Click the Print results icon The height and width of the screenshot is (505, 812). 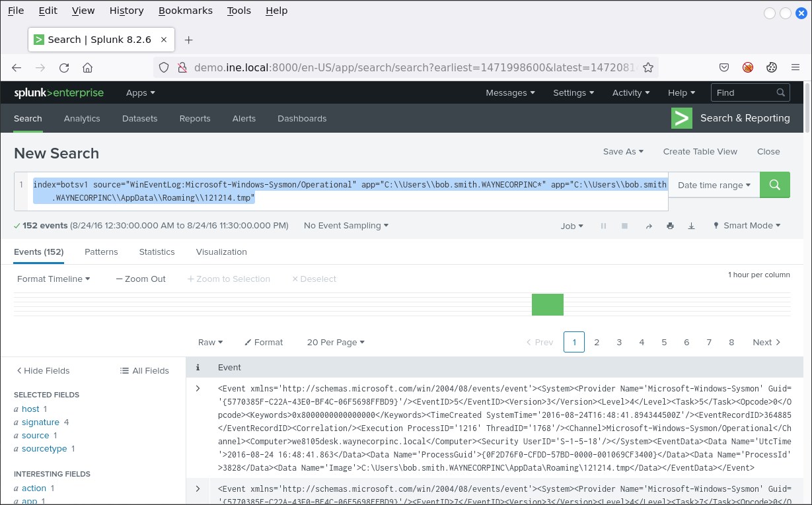[x=670, y=226]
